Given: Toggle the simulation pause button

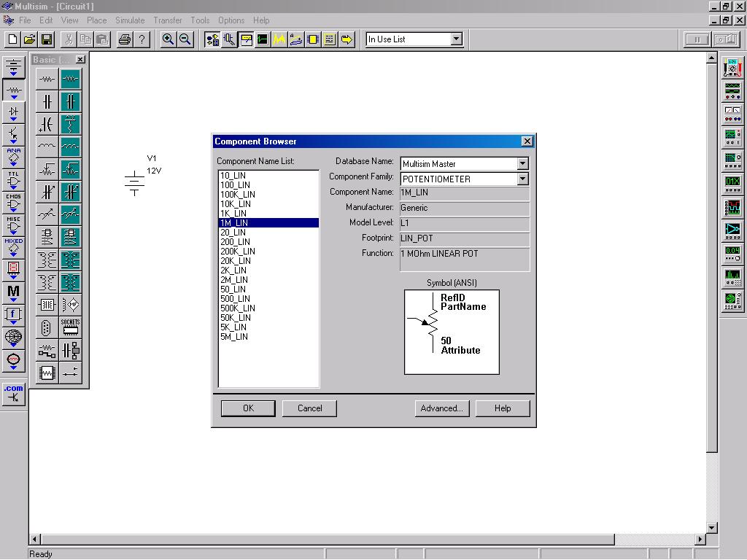Looking at the screenshot, I should click(x=697, y=39).
